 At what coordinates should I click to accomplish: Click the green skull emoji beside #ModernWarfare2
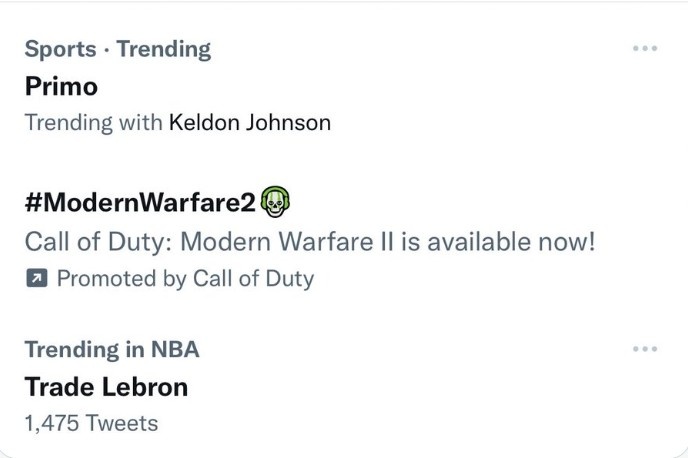pyautogui.click(x=275, y=202)
